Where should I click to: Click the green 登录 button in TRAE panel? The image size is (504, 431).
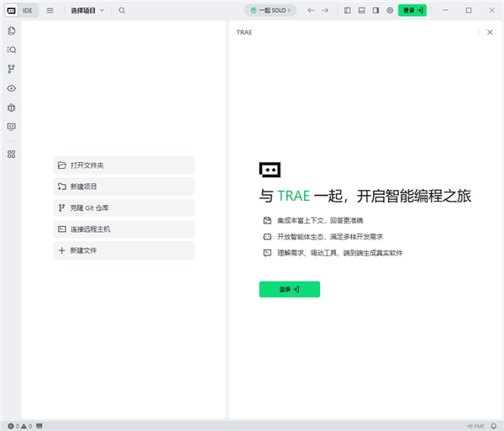point(289,289)
